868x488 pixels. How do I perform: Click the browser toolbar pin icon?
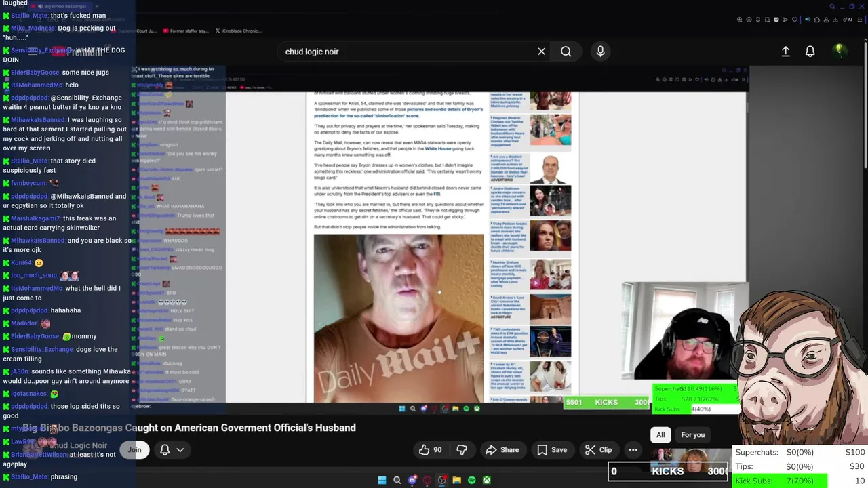coord(758,20)
